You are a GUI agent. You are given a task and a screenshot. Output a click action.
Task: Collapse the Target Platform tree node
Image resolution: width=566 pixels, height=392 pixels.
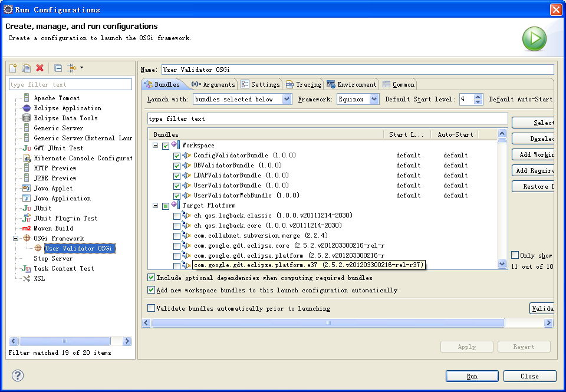point(155,205)
